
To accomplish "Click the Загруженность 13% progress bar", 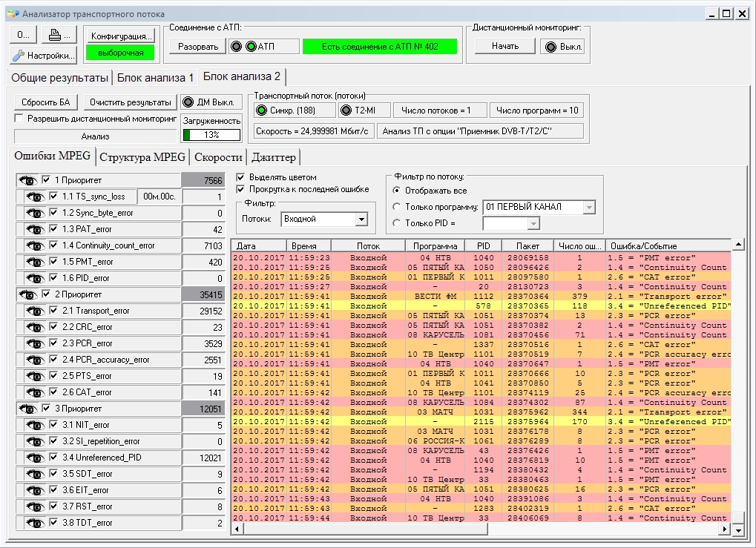I will 211,135.
